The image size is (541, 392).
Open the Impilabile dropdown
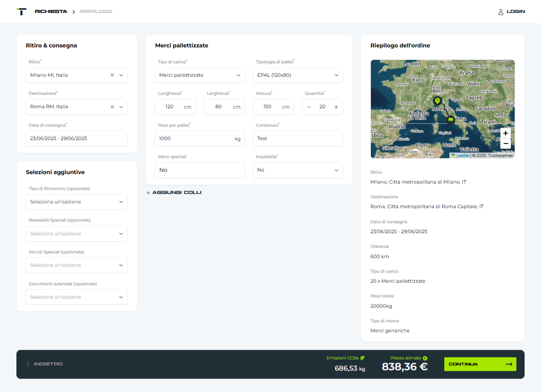pyautogui.click(x=298, y=170)
